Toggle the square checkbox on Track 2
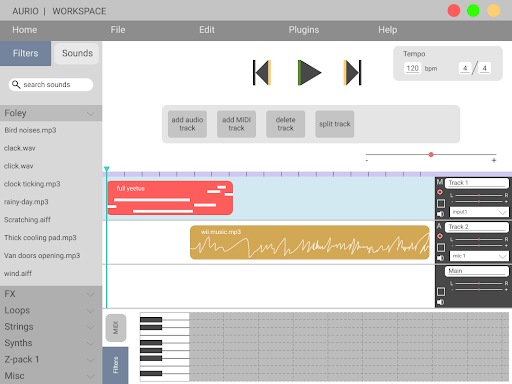The width and height of the screenshot is (512, 384). [x=441, y=247]
